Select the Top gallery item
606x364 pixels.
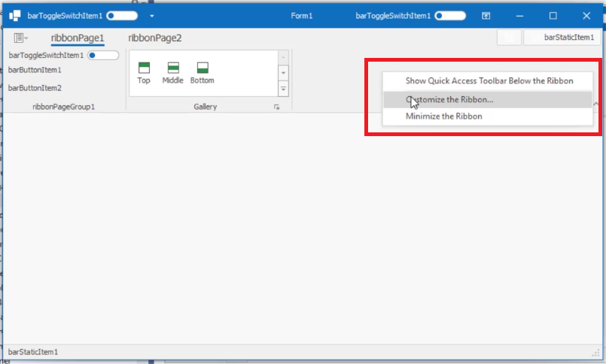pyautogui.click(x=144, y=73)
